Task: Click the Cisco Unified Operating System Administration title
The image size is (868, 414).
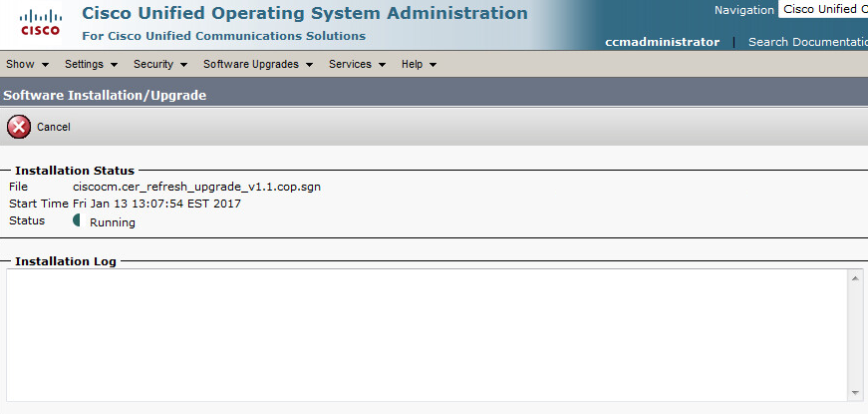Action: coord(305,13)
